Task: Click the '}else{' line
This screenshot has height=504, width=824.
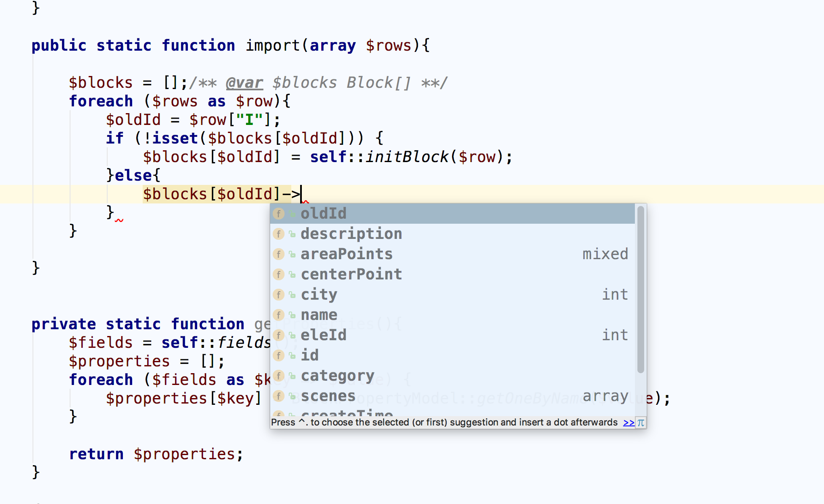Action: (133, 176)
